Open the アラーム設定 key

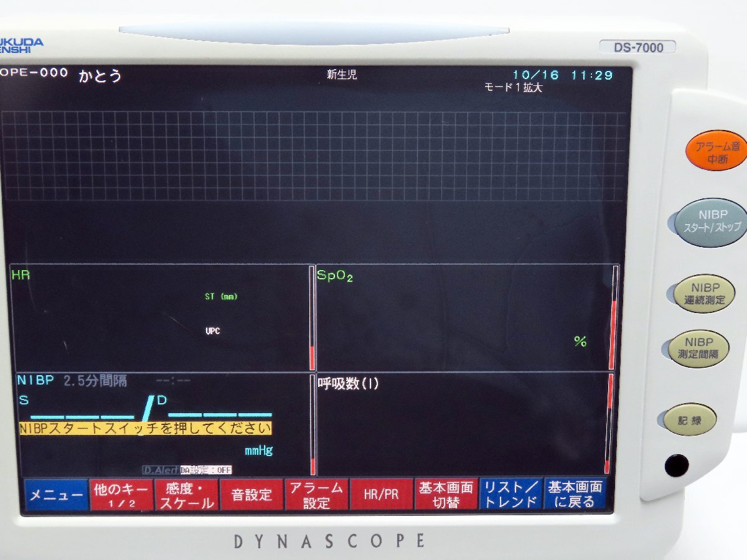[x=316, y=495]
